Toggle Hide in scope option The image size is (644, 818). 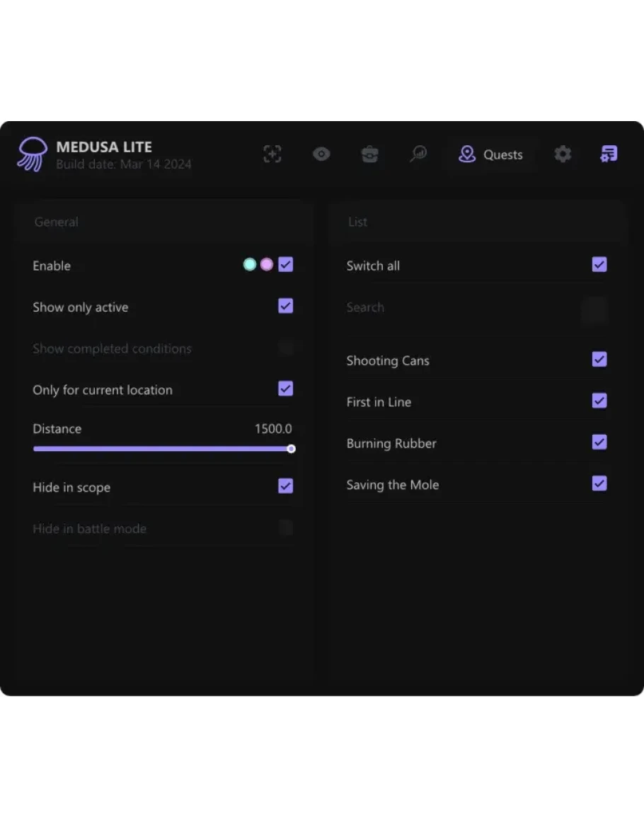tap(285, 486)
